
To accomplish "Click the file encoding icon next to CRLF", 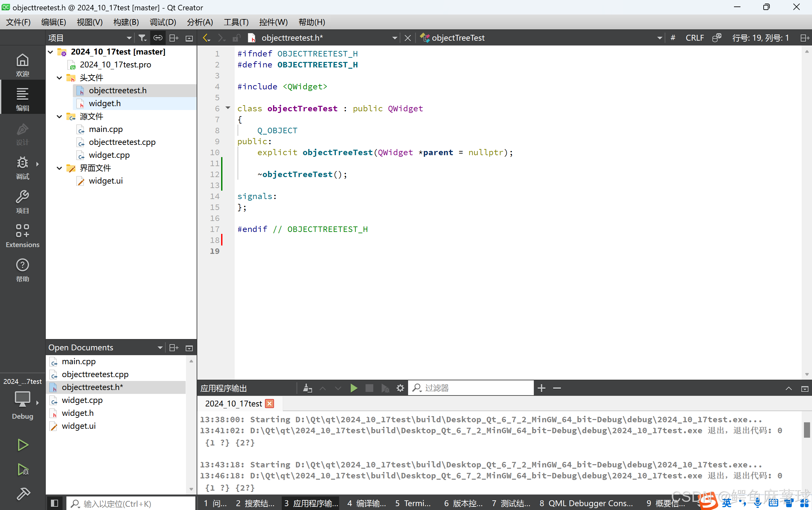I will coord(717,38).
